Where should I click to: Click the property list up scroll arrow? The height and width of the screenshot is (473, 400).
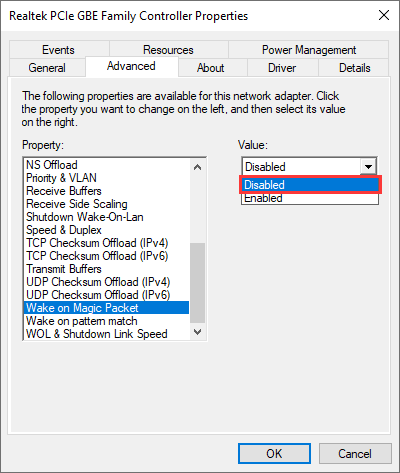coord(197,167)
